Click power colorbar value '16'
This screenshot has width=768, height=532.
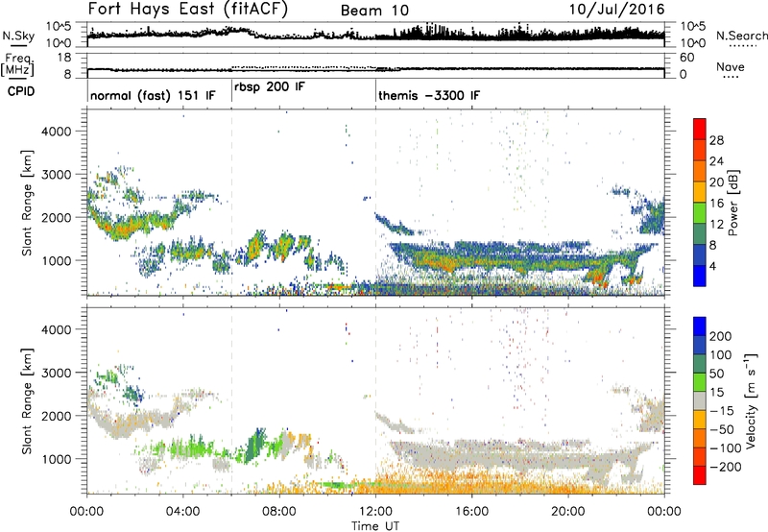click(x=716, y=204)
